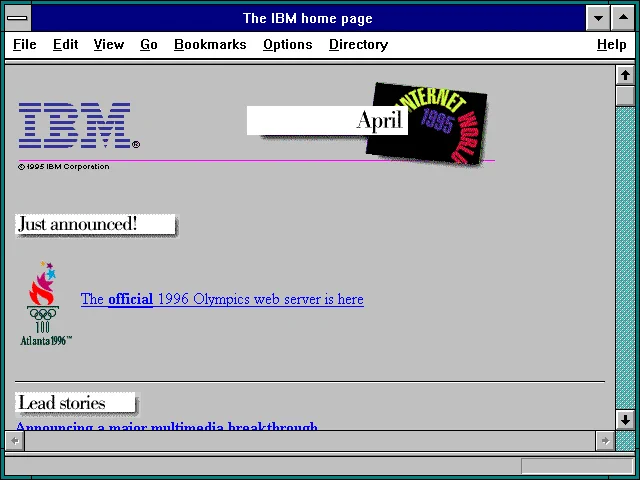The width and height of the screenshot is (640, 480).
Task: Open the window control menu box
Action: (17, 18)
